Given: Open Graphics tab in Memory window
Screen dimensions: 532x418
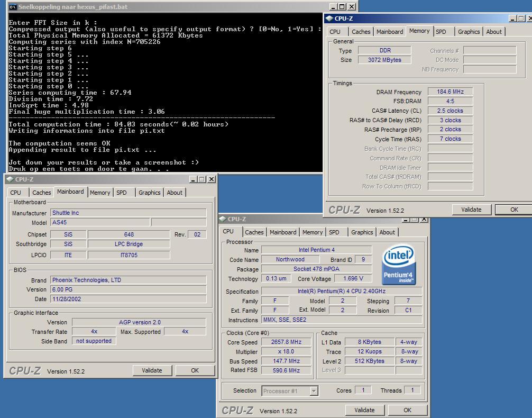Looking at the screenshot, I should (x=469, y=32).
